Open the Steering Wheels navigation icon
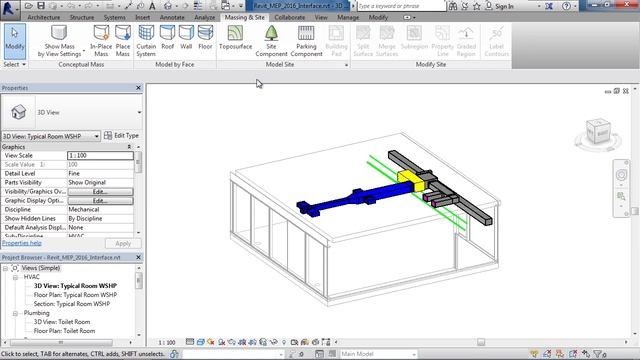The image size is (640, 360). pos(621,175)
